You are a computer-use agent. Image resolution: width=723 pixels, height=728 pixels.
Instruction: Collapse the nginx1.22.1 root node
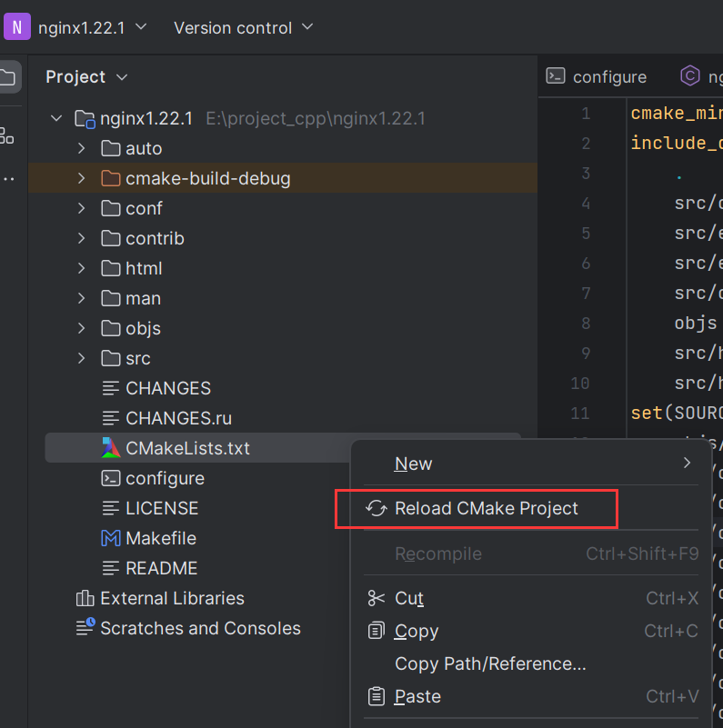pyautogui.click(x=56, y=118)
